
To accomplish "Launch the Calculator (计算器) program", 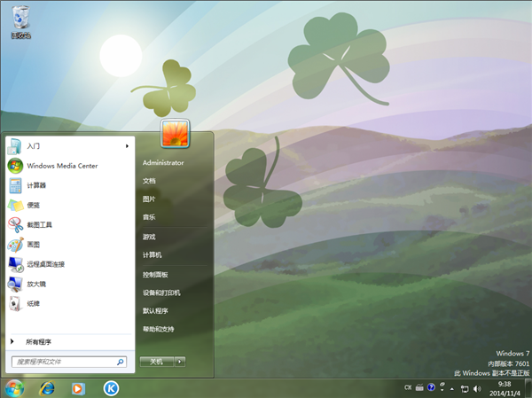I will coord(35,185).
